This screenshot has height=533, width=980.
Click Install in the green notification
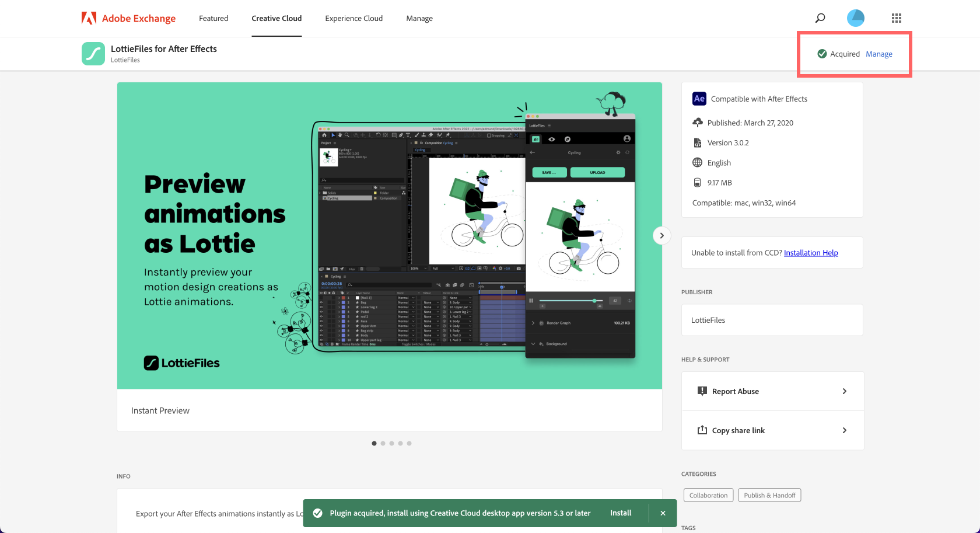[621, 513]
